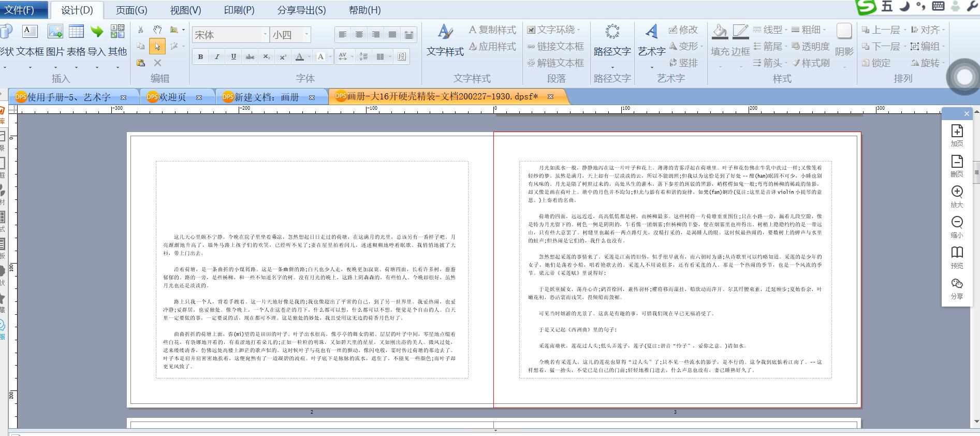Click the Share (分享) icon
980x436 pixels.
[x=957, y=283]
